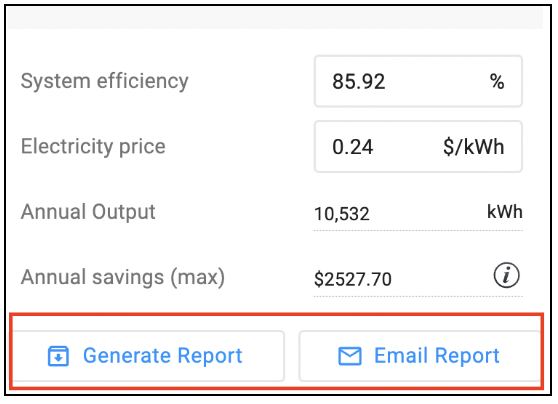Click the dotted line under the savings amount

[418, 296]
